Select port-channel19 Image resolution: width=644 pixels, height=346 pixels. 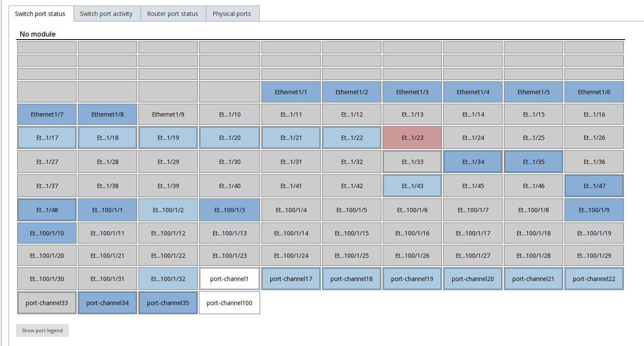click(x=412, y=279)
